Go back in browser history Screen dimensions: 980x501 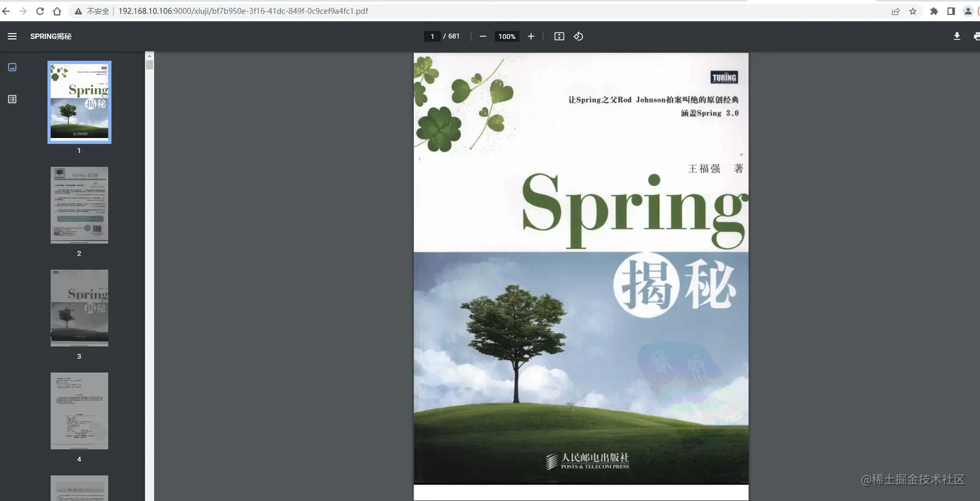point(6,11)
